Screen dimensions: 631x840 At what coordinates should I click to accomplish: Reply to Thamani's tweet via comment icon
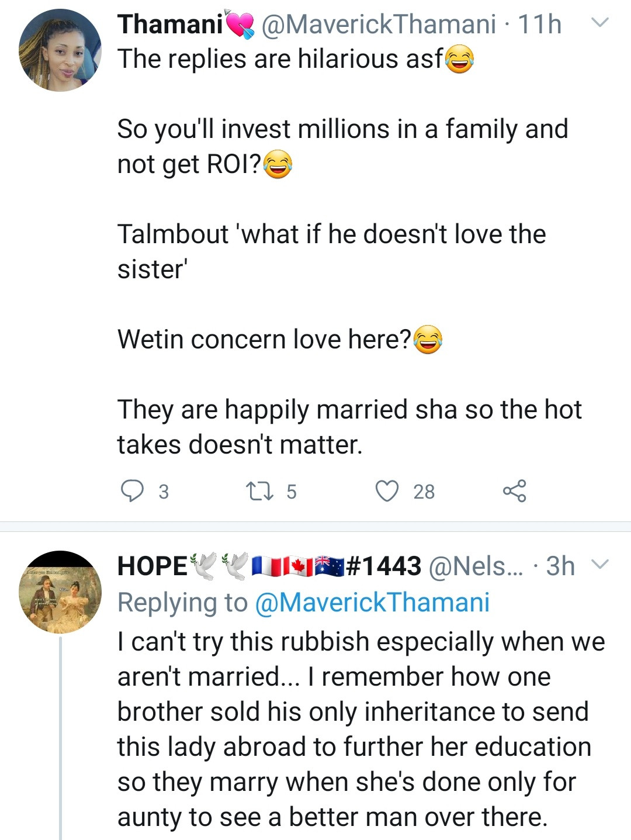point(132,491)
